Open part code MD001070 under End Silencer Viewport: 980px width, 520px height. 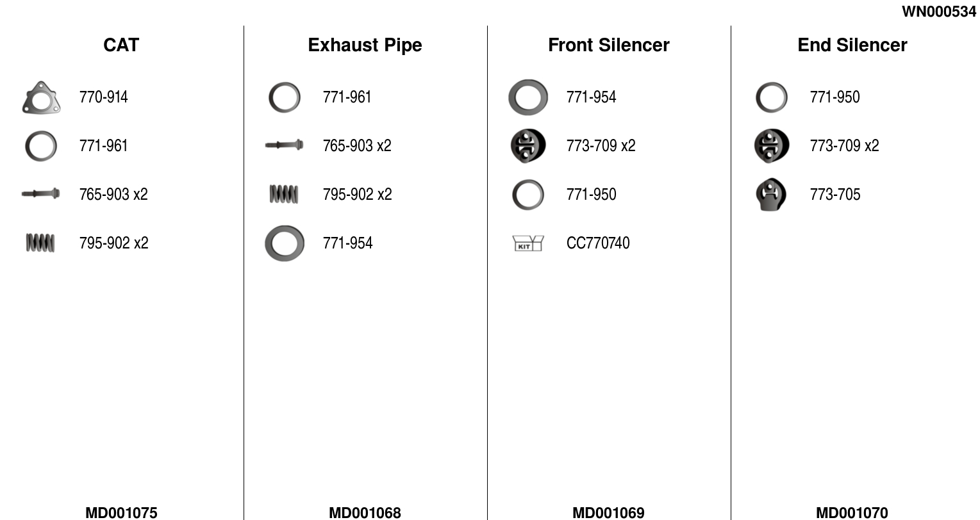tap(852, 512)
